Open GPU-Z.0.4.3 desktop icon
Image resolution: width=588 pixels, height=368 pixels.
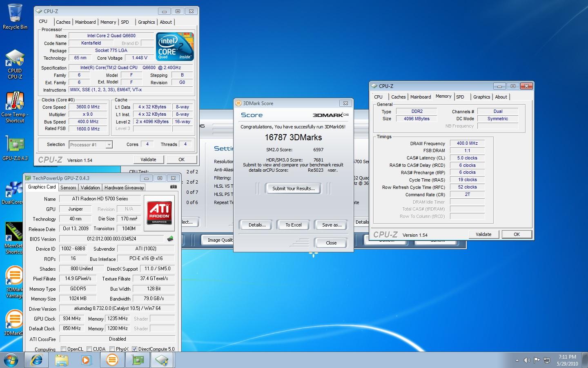pyautogui.click(x=15, y=148)
